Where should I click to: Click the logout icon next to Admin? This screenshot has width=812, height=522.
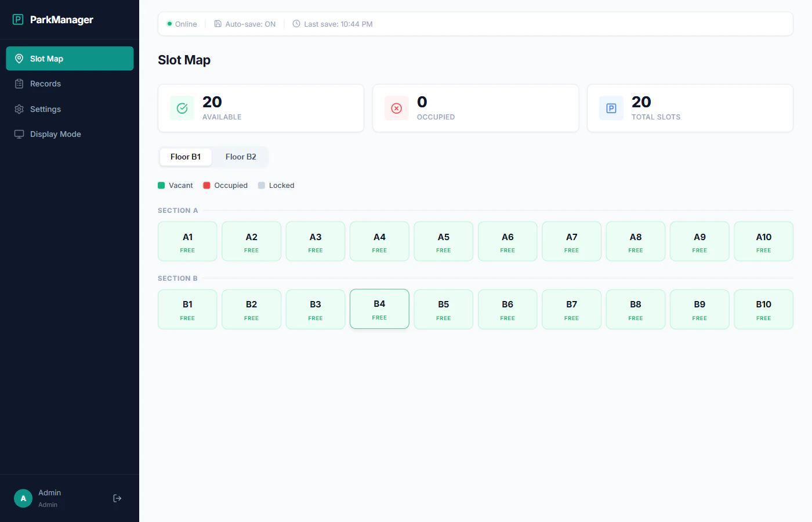tap(117, 498)
